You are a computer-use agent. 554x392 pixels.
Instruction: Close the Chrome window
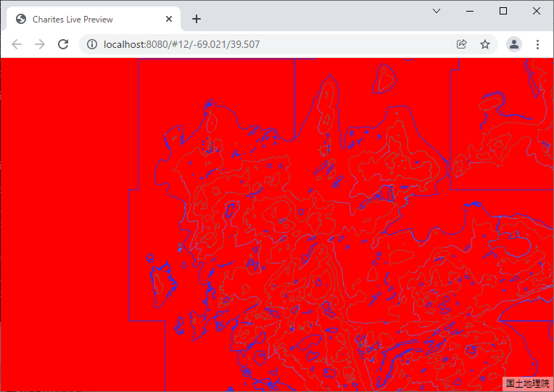click(537, 11)
